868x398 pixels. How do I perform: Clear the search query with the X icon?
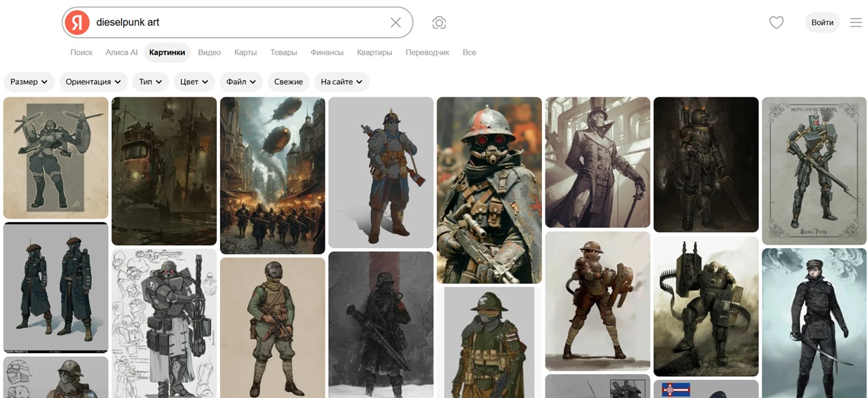coord(395,22)
